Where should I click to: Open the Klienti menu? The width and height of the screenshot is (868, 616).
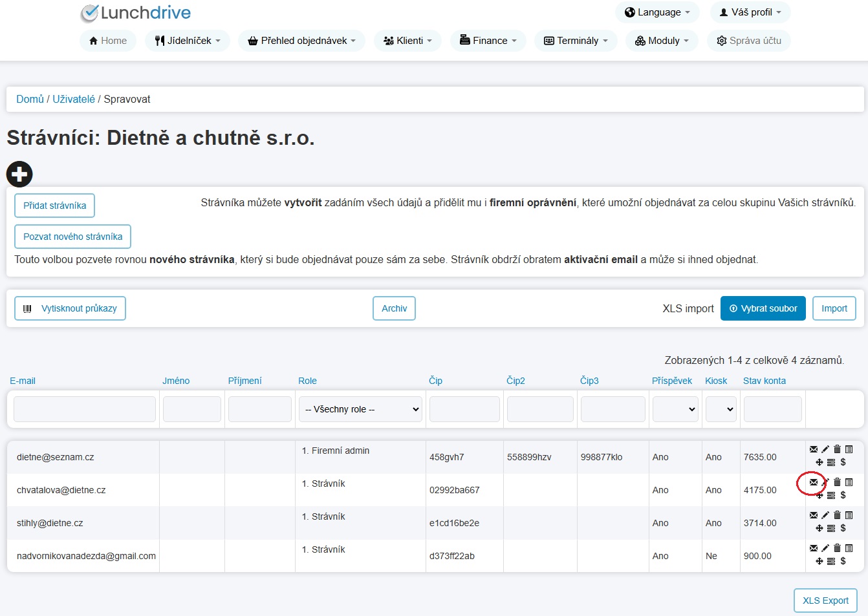[x=407, y=41]
